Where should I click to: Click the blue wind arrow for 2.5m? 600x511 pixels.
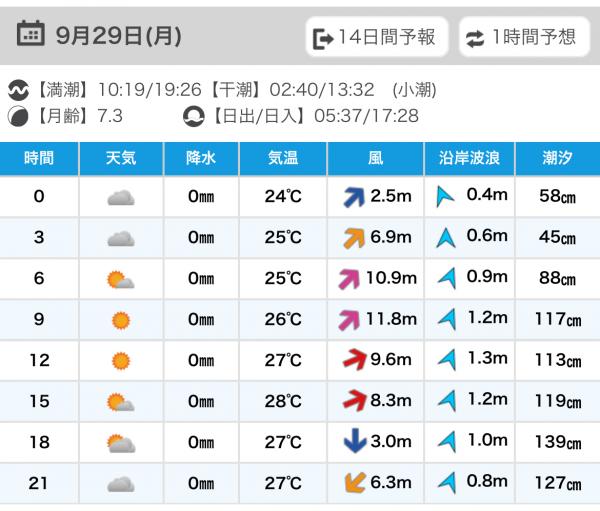point(353,197)
